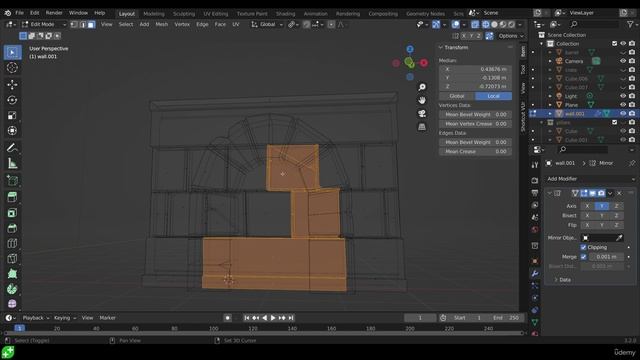The image size is (640, 360).
Task: Open Mirror modifier extra options chevron
Action: click(610, 193)
